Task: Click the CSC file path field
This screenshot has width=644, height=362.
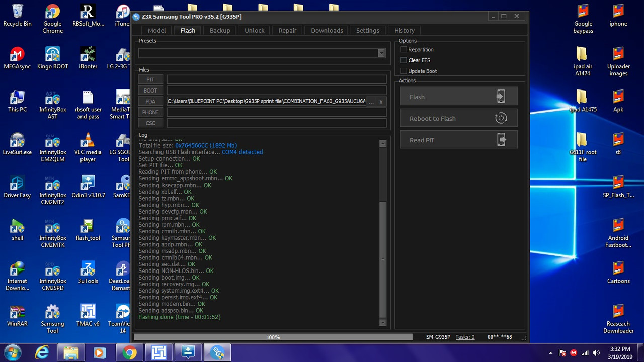Action: pyautogui.click(x=277, y=123)
